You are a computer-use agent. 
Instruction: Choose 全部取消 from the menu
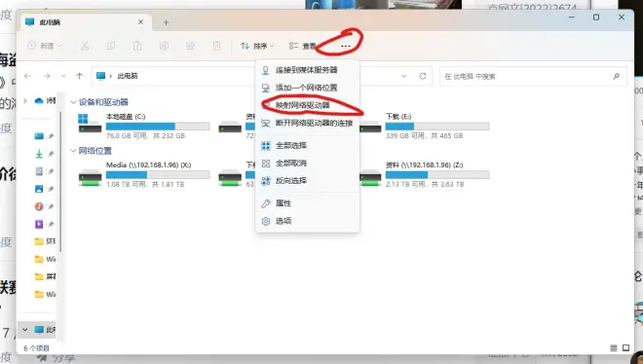307,163
